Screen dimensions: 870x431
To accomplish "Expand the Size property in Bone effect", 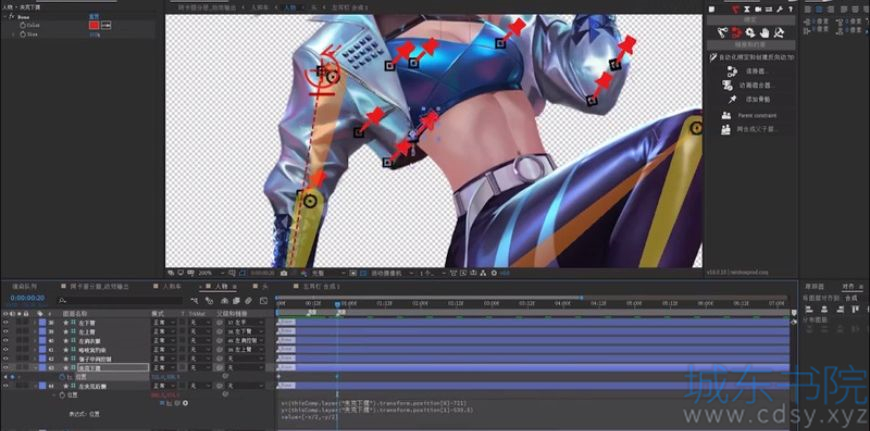I will point(14,34).
